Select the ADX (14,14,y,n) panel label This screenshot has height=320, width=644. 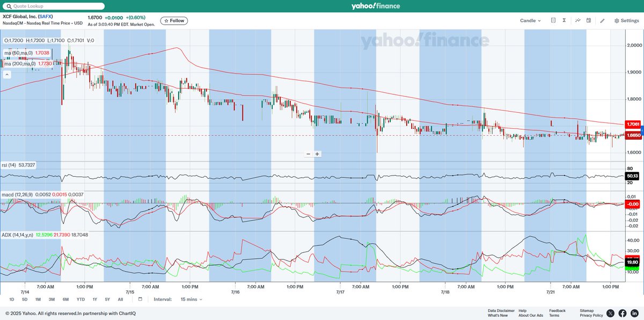pyautogui.click(x=18, y=235)
